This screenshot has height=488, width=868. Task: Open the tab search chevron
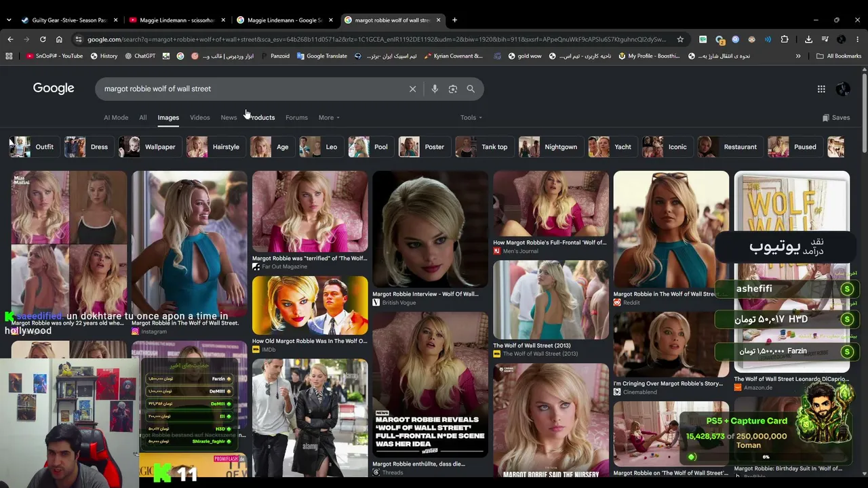click(8, 20)
